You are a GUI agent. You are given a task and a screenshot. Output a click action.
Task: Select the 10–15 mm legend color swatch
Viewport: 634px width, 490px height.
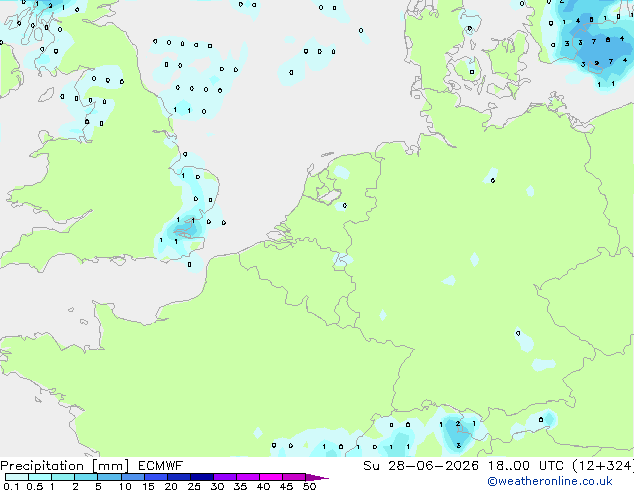click(x=132, y=477)
